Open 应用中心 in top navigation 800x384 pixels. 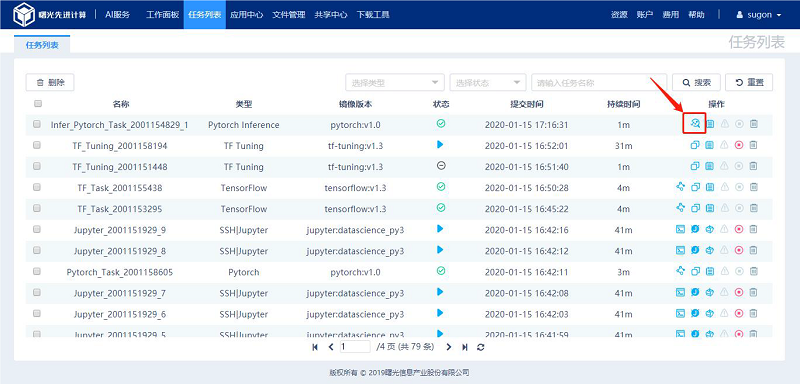click(x=246, y=15)
